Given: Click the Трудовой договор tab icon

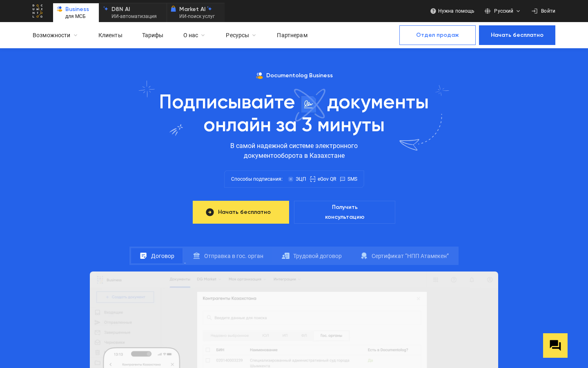Looking at the screenshot, I should pos(285,256).
